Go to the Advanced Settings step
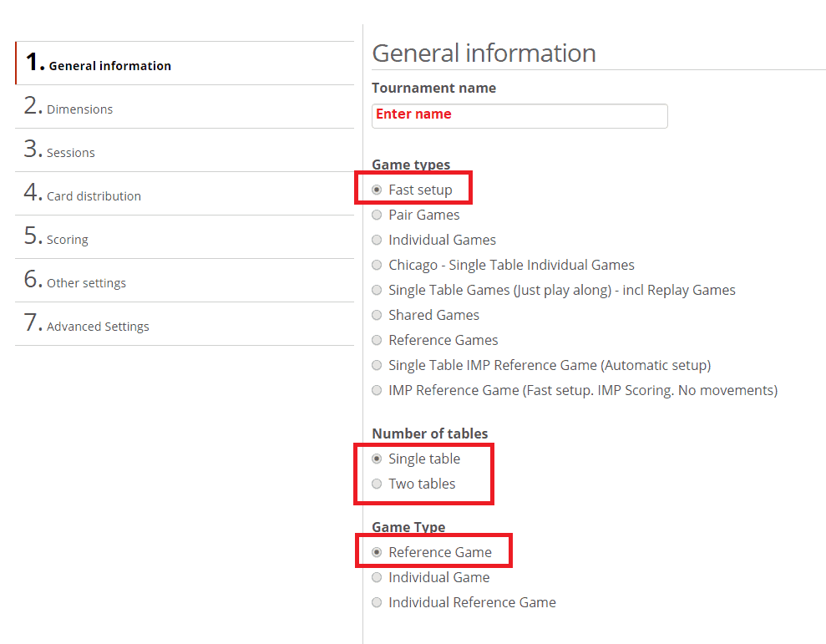The height and width of the screenshot is (644, 826). pos(98,326)
